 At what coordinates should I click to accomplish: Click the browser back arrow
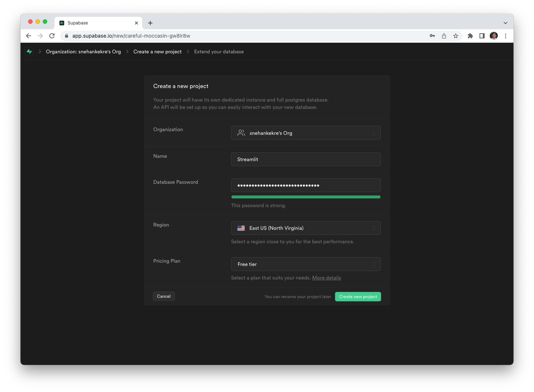29,36
